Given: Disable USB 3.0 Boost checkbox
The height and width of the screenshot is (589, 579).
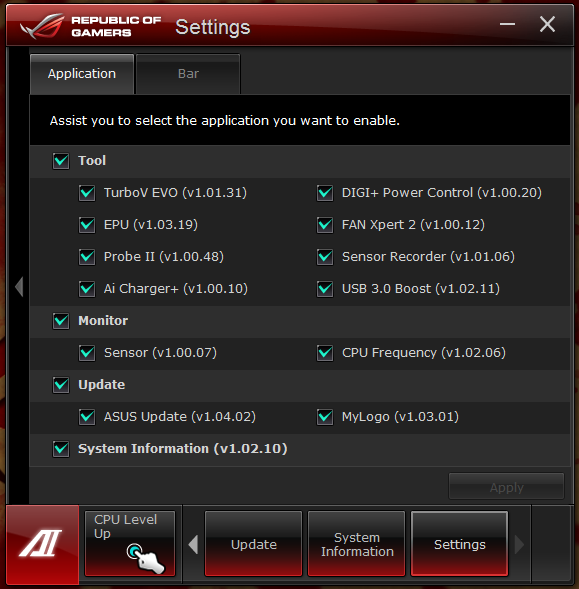Looking at the screenshot, I should (x=325, y=289).
